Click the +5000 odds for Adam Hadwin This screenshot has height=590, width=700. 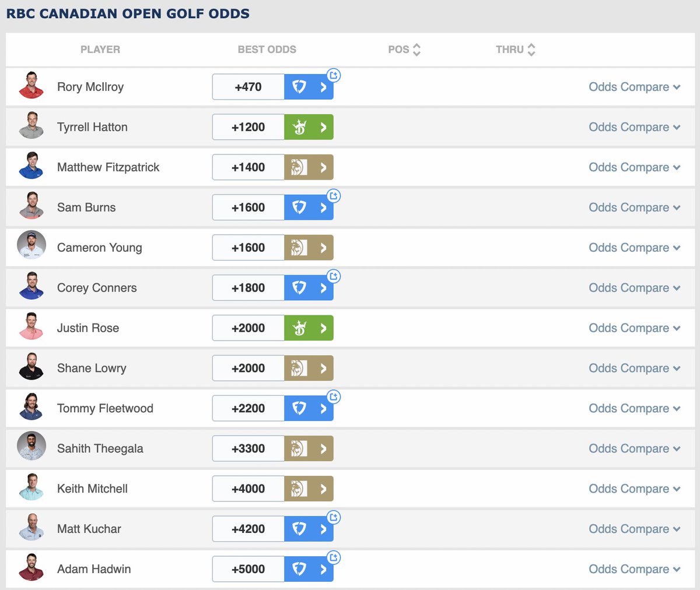(x=249, y=570)
